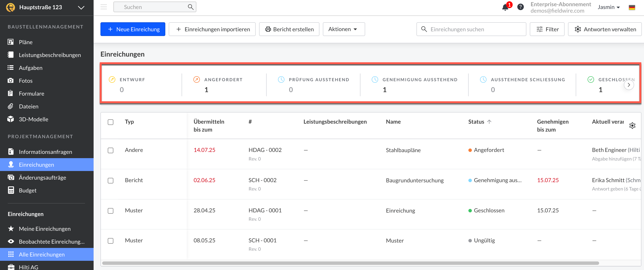Click the Einreichungen suchen field
The height and width of the screenshot is (270, 644).
(471, 29)
